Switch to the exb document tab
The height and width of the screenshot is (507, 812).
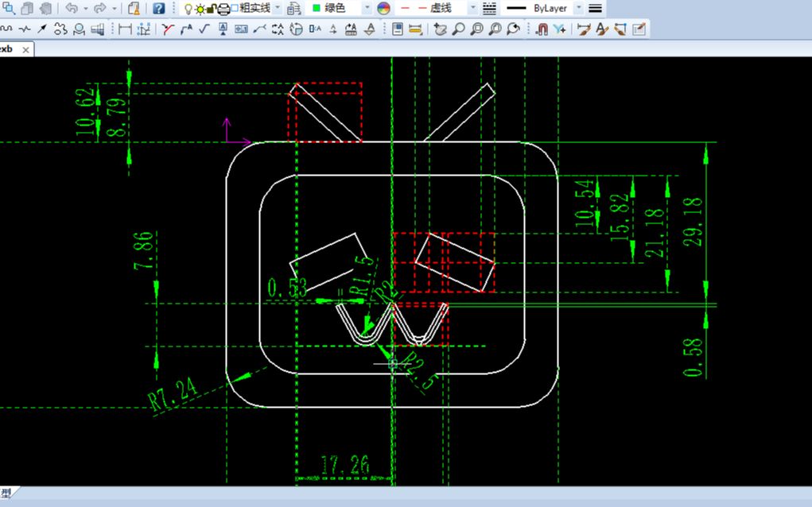coord(6,49)
